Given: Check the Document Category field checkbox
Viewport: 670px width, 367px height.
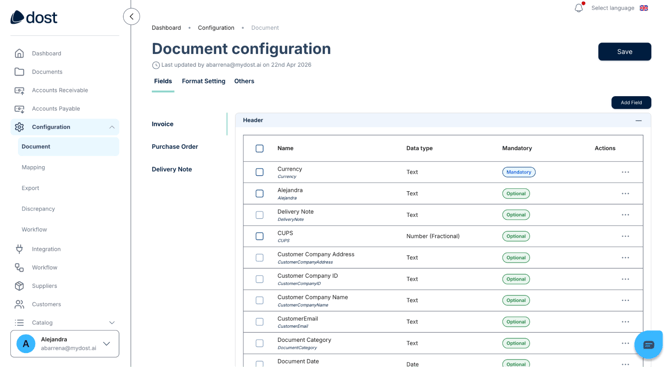Looking at the screenshot, I should tap(259, 343).
